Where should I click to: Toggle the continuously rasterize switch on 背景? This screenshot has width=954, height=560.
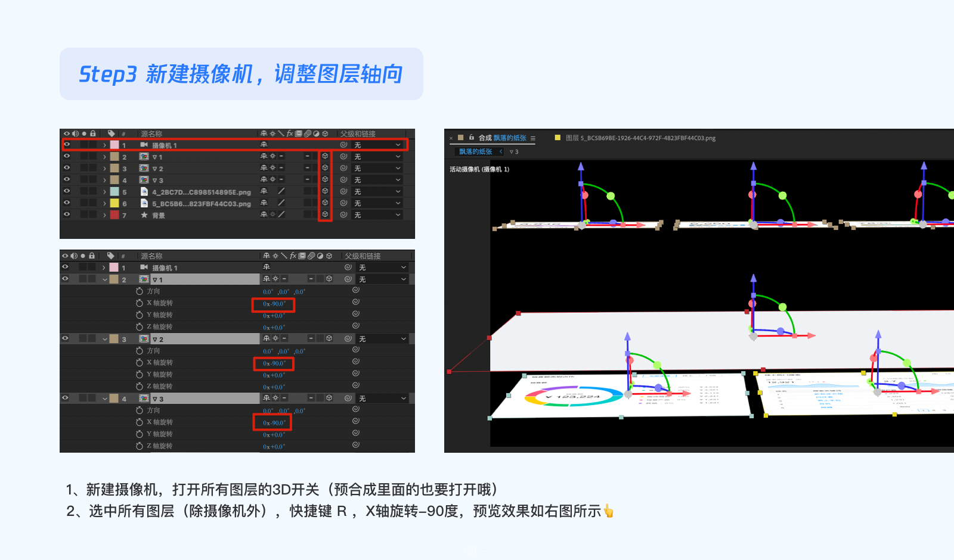[272, 214]
